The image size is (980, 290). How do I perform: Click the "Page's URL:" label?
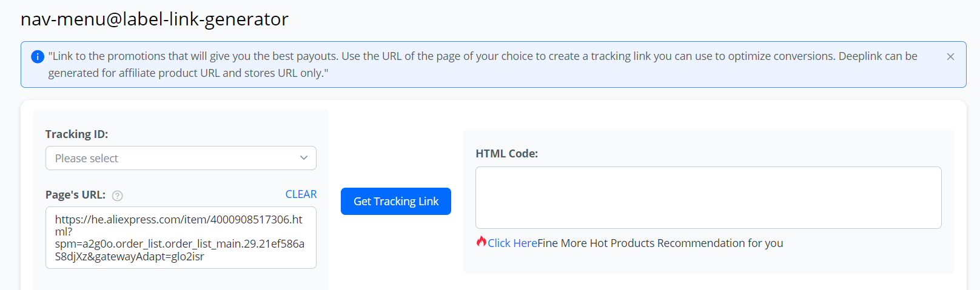[75, 195]
